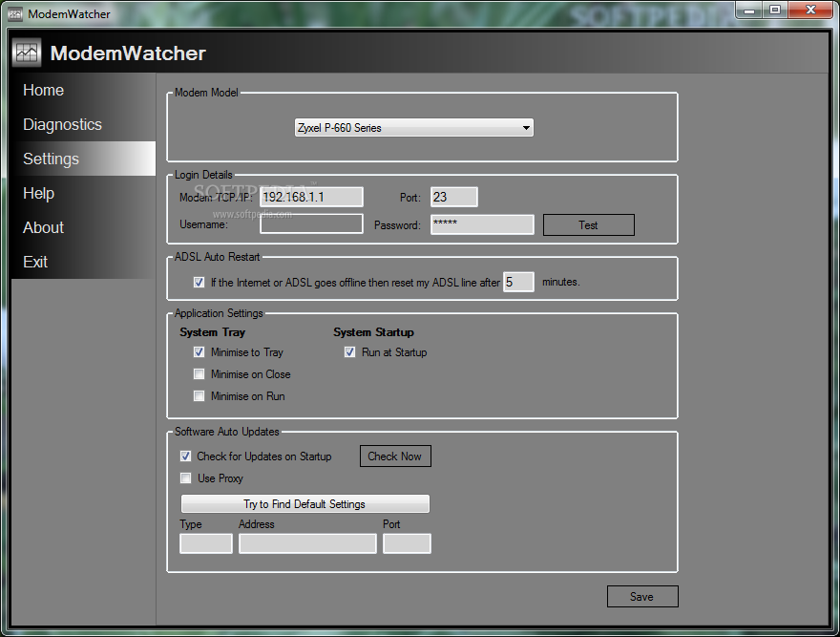Close the ModemWatcher window
840x637 pixels.
pos(810,11)
